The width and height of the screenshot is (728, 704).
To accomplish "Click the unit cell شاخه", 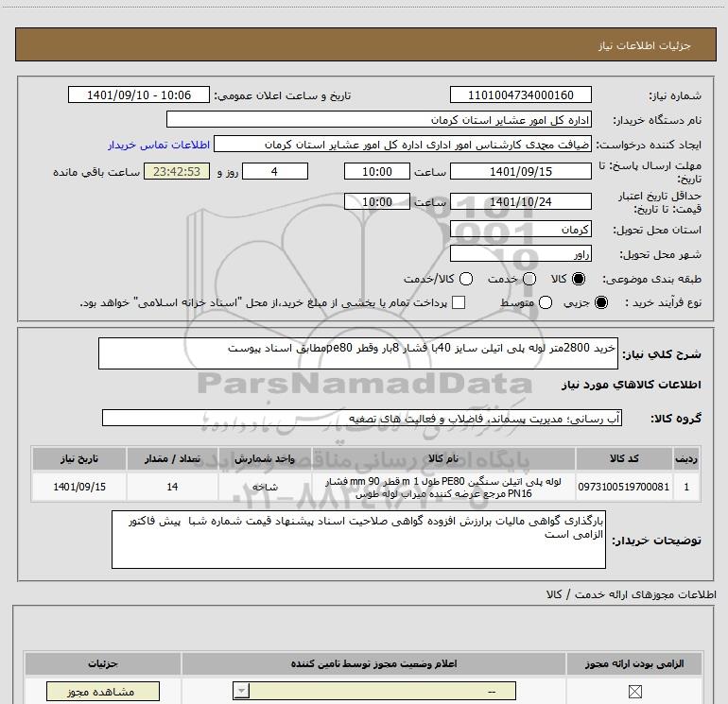I will [x=265, y=487].
